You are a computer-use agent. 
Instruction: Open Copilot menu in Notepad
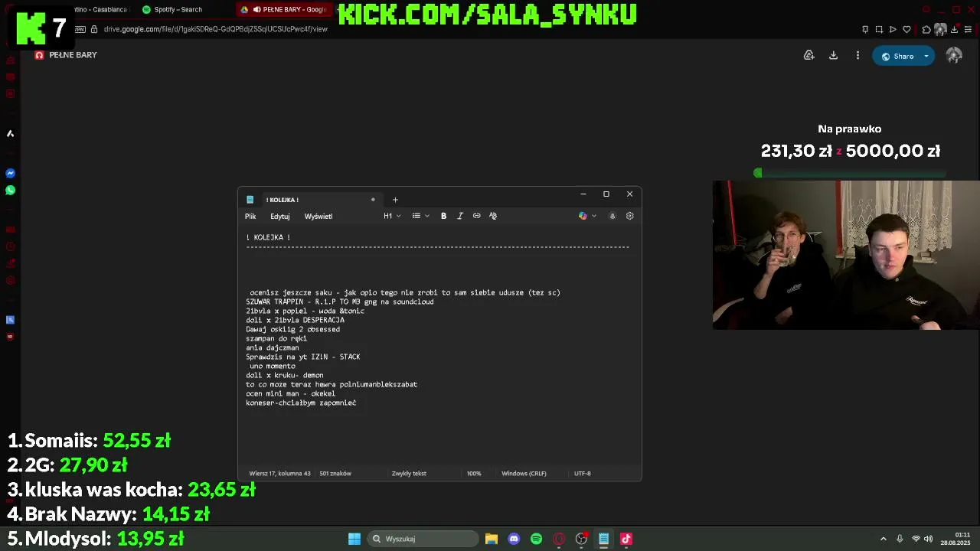point(587,216)
